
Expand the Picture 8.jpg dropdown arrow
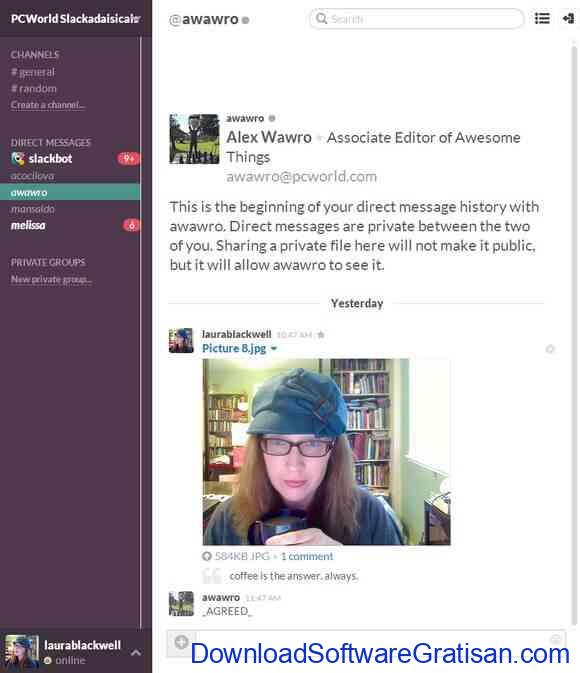tap(273, 349)
